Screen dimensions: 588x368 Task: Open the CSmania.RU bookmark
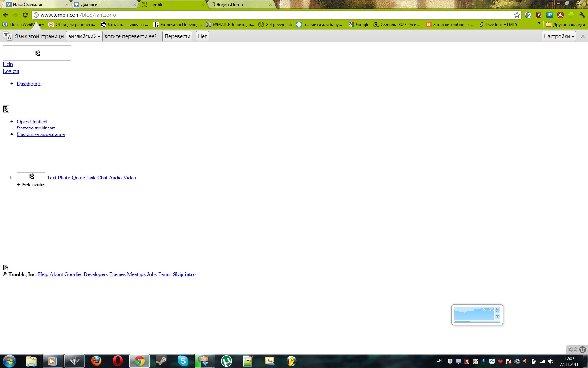(397, 25)
